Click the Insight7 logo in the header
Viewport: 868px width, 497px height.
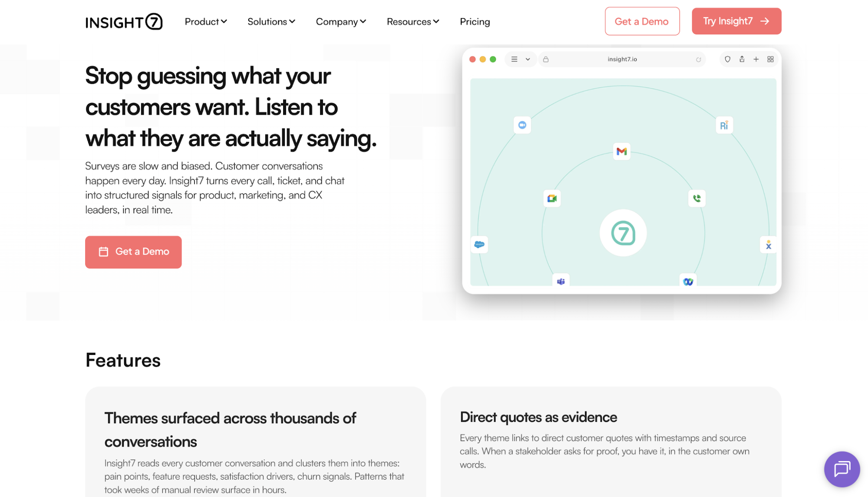124,22
